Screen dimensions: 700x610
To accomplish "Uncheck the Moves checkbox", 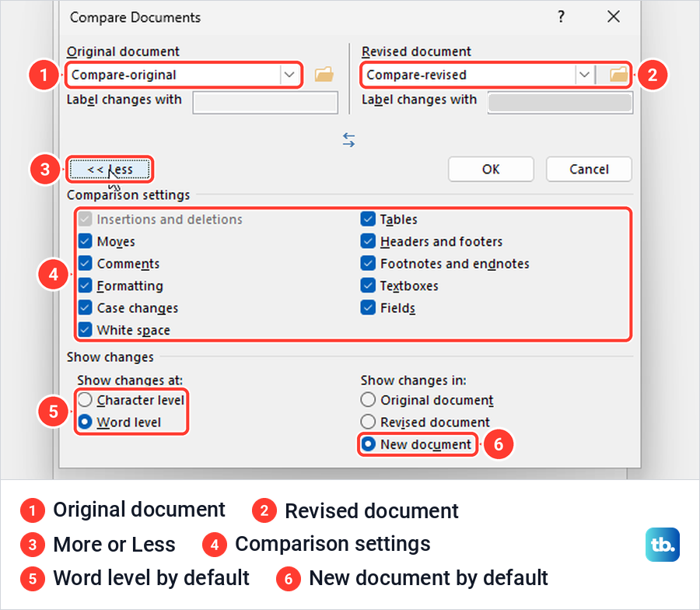I will tap(85, 241).
